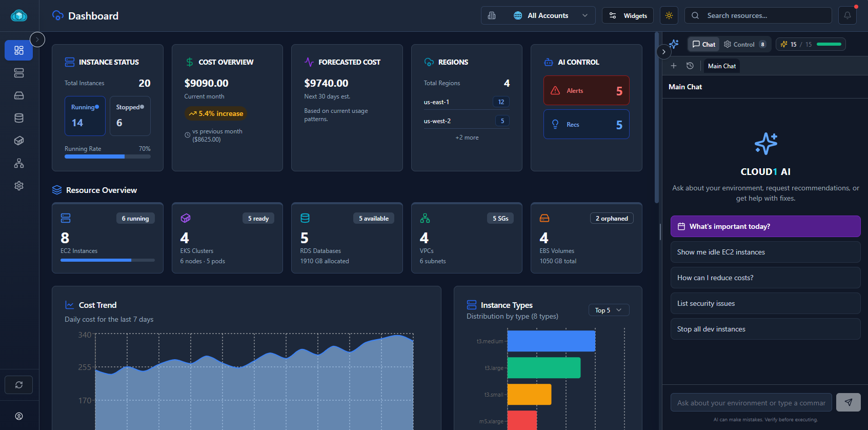Screen dimensions: 868x430
Task: Open the server instances icon in the sidebar
Action: click(x=19, y=73)
